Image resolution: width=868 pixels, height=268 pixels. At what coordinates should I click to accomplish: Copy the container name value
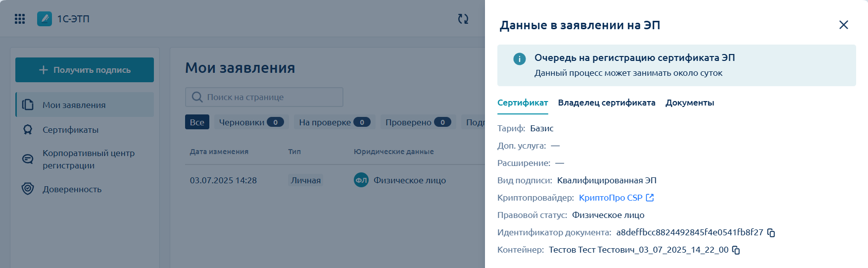(x=736, y=250)
